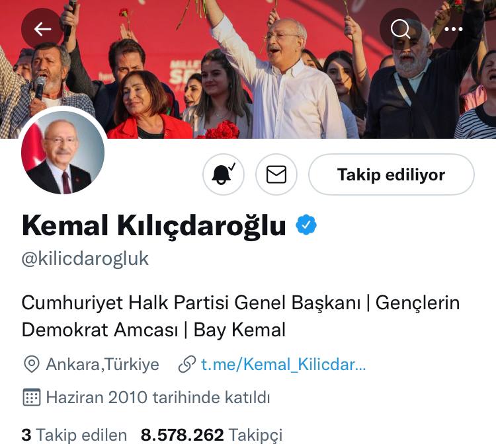496x448 pixels.
Task: Click the @kilicdarogluk handle
Action: [x=85, y=258]
